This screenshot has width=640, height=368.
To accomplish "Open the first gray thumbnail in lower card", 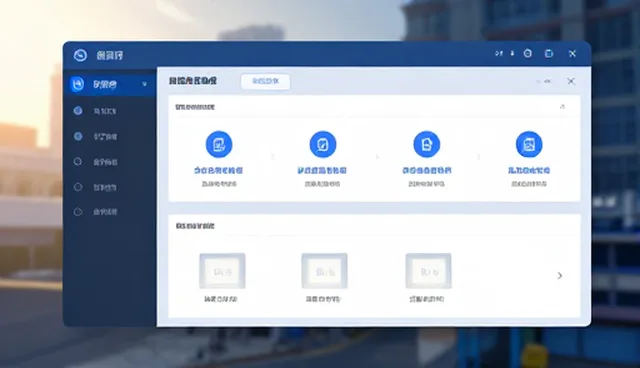I will point(222,271).
